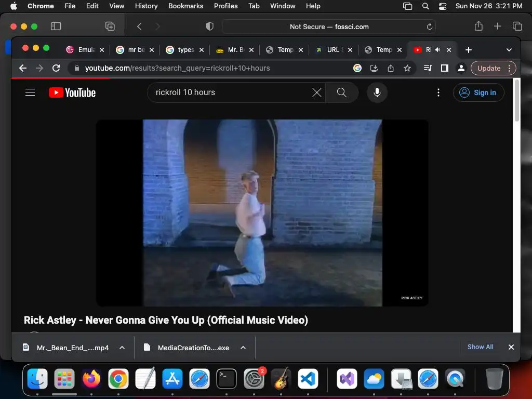Screen dimensions: 532x399
Task: View site info via lock icon
Action: pyautogui.click(x=77, y=68)
